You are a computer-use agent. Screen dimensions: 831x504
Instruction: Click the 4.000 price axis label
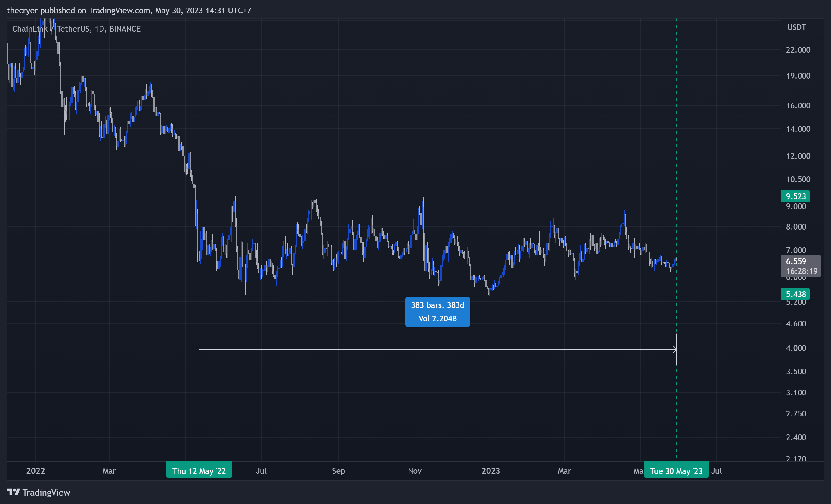pyautogui.click(x=796, y=348)
